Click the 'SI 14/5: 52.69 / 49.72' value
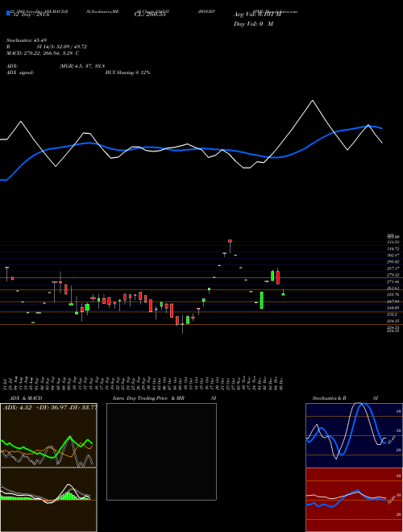The image size is (403, 532). (62, 47)
